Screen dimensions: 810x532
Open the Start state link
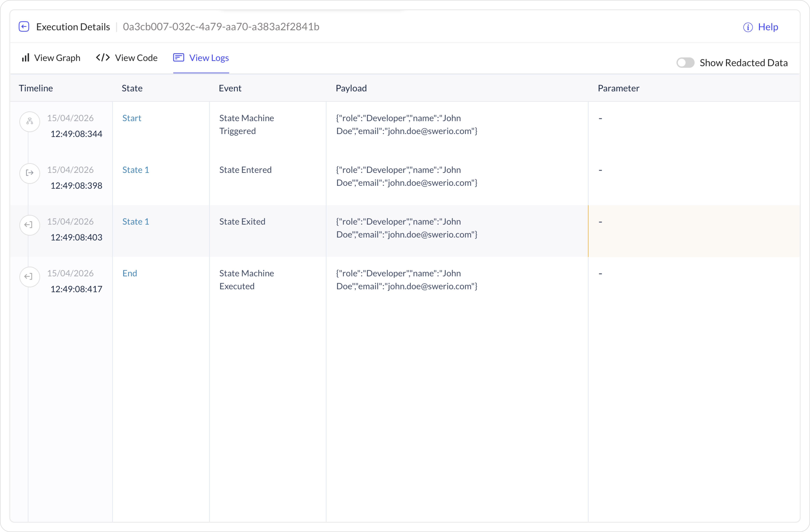tap(132, 118)
